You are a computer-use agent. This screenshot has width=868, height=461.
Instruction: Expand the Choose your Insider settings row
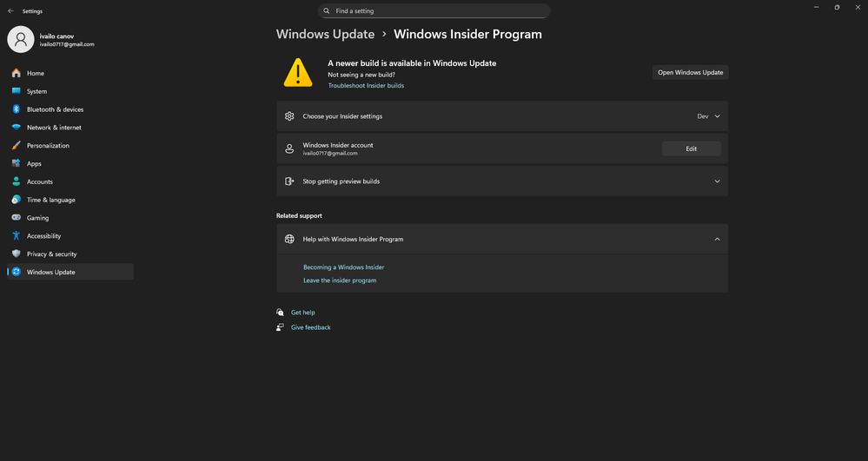tap(502, 116)
